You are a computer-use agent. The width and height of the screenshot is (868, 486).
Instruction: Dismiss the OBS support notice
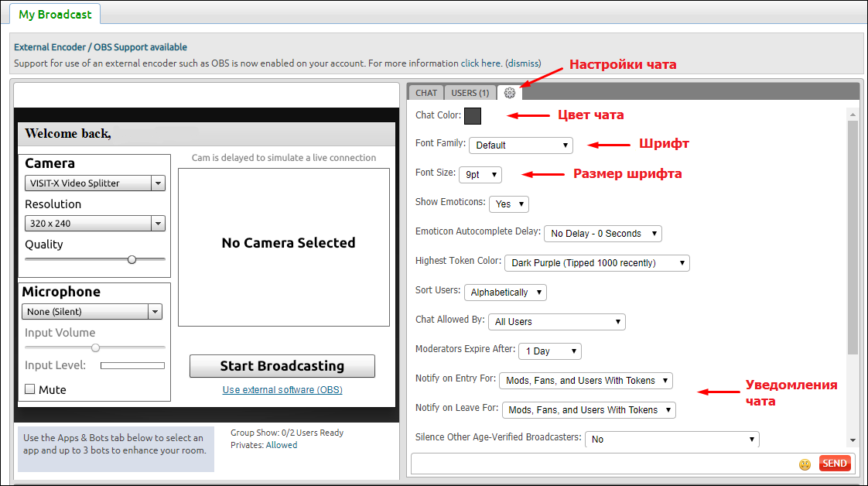pos(523,63)
